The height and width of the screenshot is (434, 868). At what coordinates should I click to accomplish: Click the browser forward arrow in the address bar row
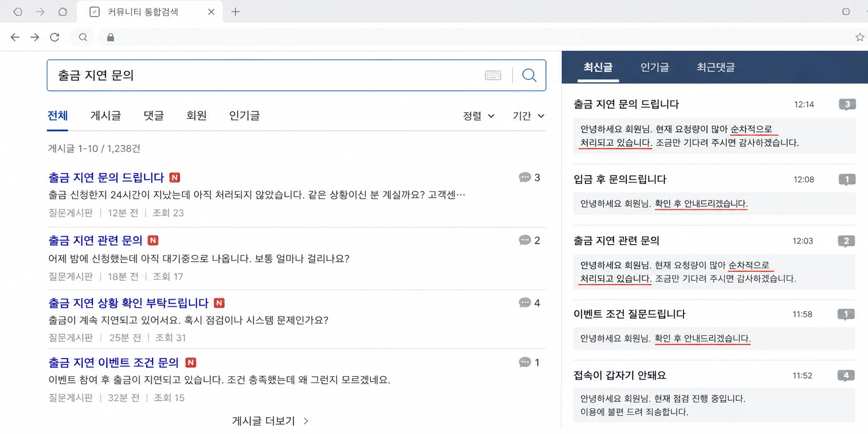[35, 37]
